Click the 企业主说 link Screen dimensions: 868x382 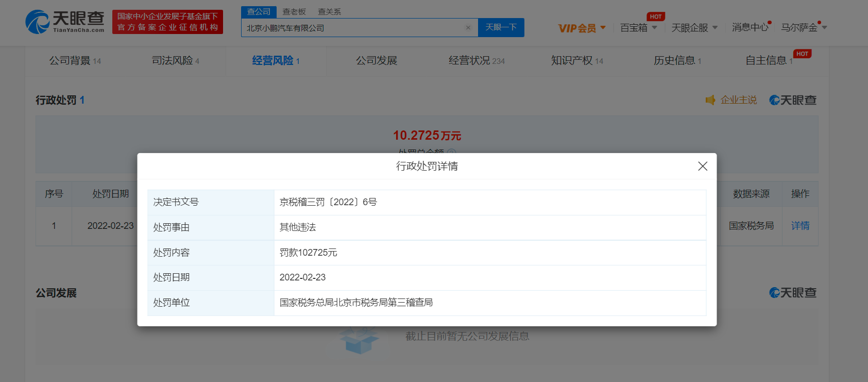(x=739, y=100)
